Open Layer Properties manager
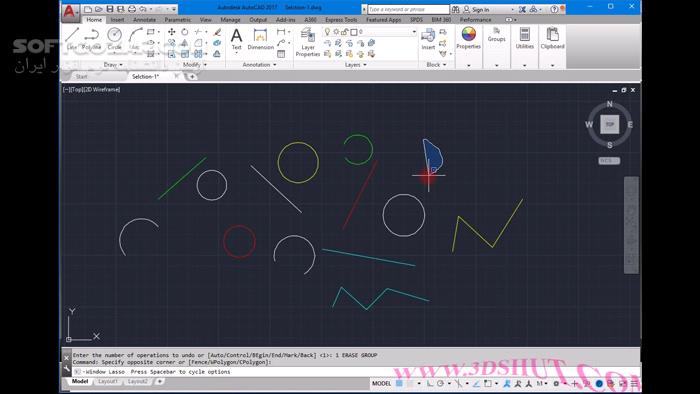 point(308,42)
